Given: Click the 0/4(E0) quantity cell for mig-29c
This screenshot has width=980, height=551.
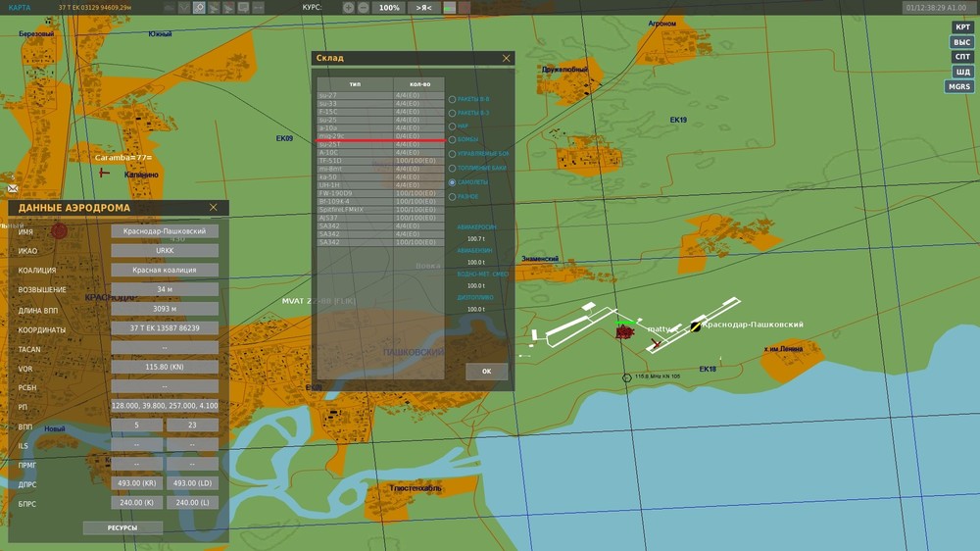Looking at the screenshot, I should tap(418, 135).
